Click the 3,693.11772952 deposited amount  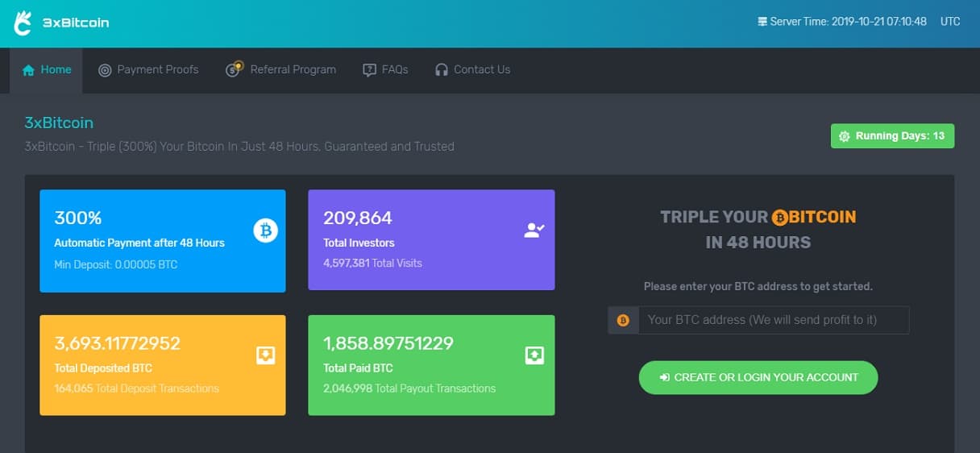pos(117,343)
